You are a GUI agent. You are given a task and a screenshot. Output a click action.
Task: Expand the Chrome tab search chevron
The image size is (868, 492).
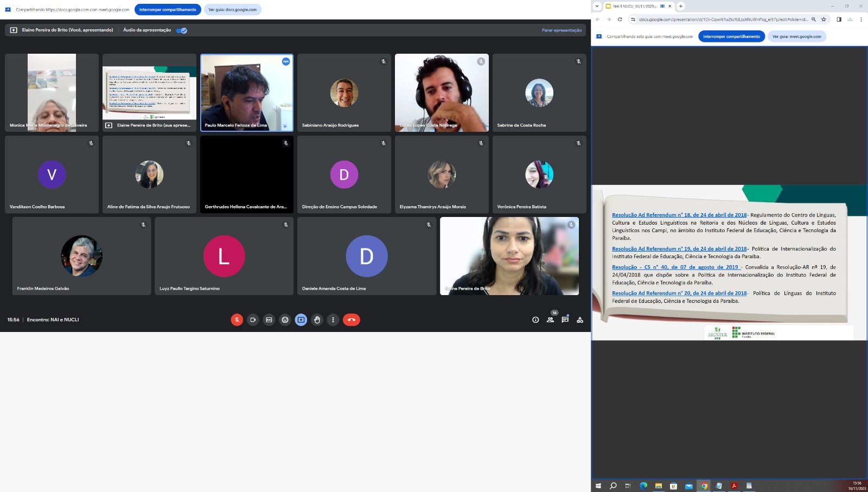[597, 6]
